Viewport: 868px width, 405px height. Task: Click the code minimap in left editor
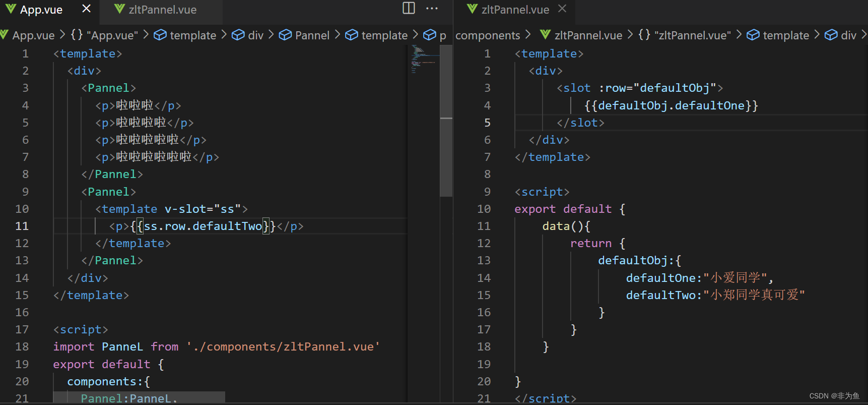pos(423,59)
